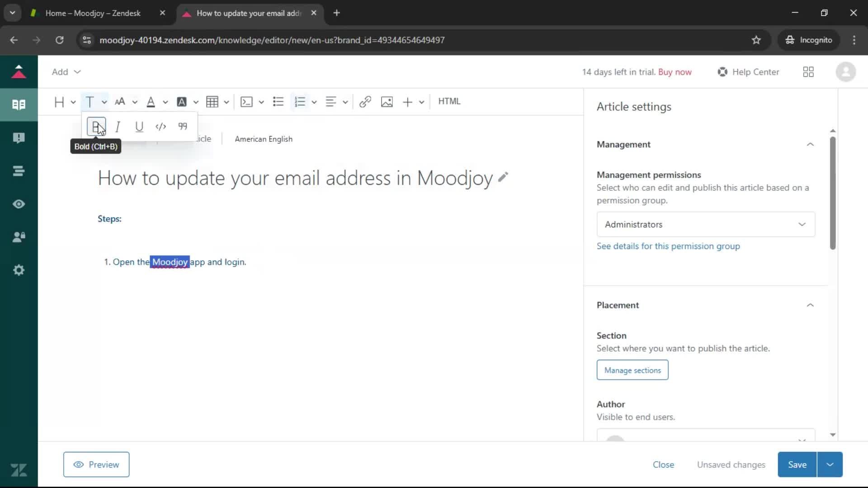Click the Preview button

click(x=96, y=465)
